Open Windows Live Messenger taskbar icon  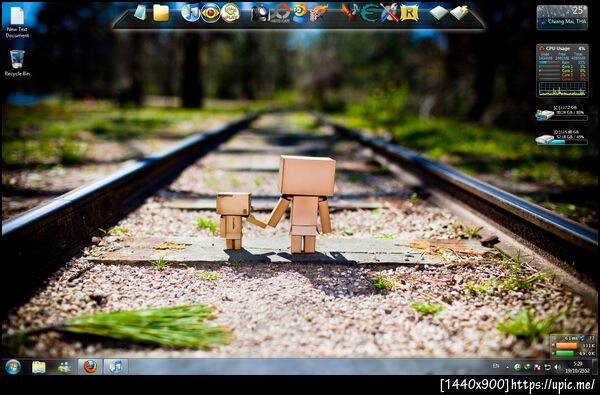click(x=64, y=367)
